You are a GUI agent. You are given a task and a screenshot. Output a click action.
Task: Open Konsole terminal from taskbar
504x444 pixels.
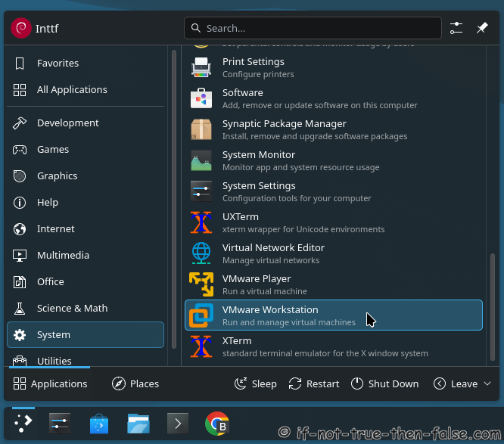(178, 424)
